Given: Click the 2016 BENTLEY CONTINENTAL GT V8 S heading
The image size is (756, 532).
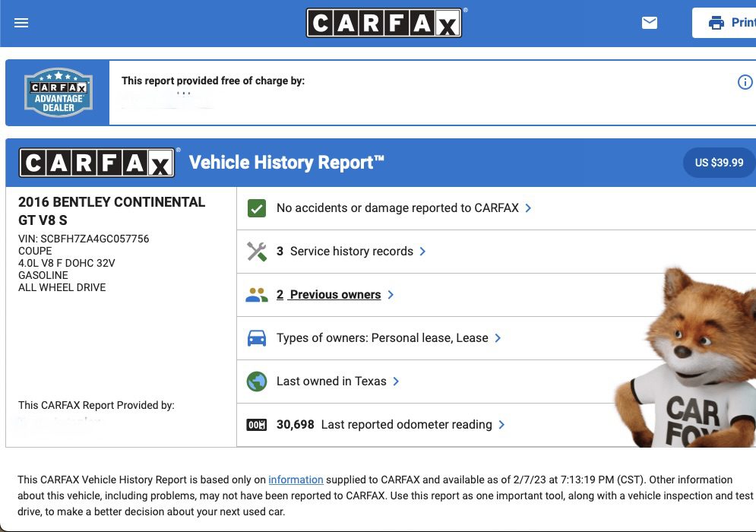Looking at the screenshot, I should (112, 211).
